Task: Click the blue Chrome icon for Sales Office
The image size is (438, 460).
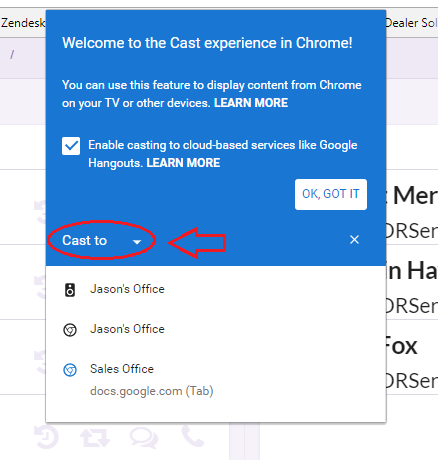Action: coord(70,370)
